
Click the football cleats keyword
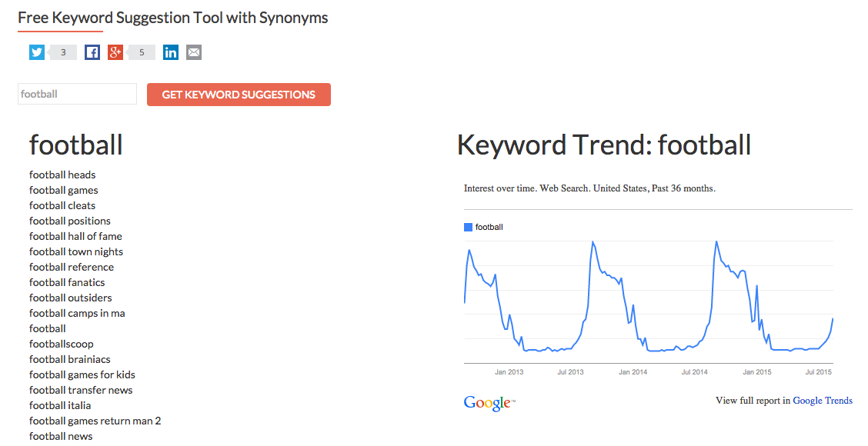pyautogui.click(x=62, y=205)
